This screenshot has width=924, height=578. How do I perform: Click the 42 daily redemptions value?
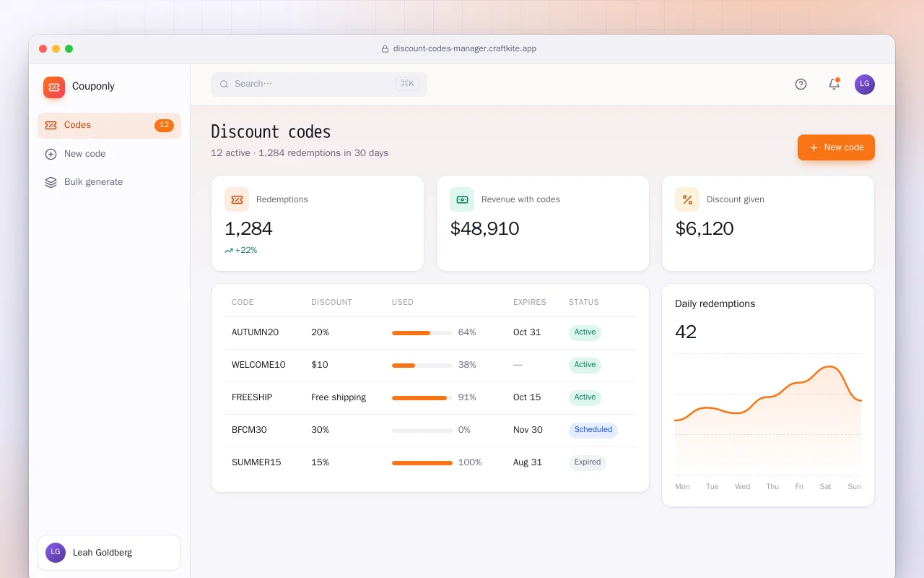point(686,332)
